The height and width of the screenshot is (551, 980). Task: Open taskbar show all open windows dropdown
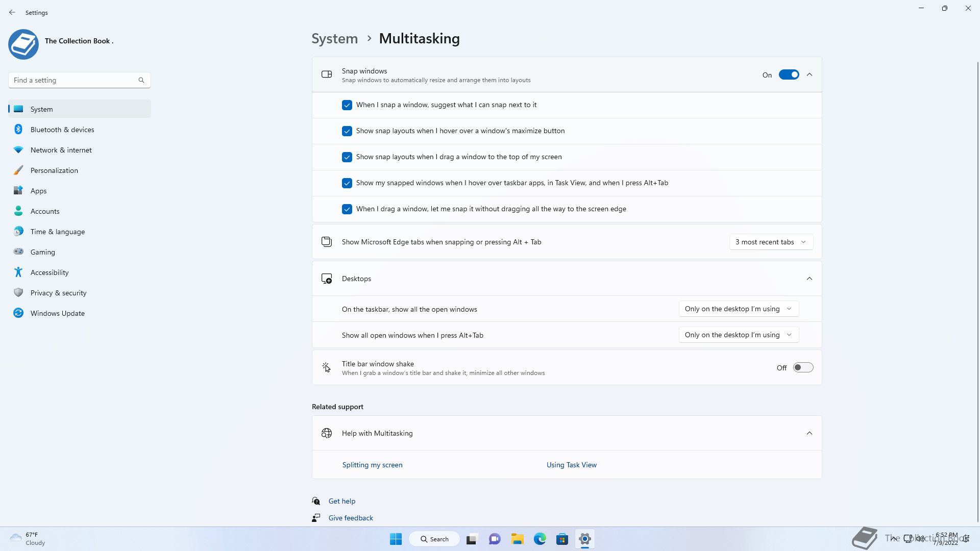coord(739,309)
